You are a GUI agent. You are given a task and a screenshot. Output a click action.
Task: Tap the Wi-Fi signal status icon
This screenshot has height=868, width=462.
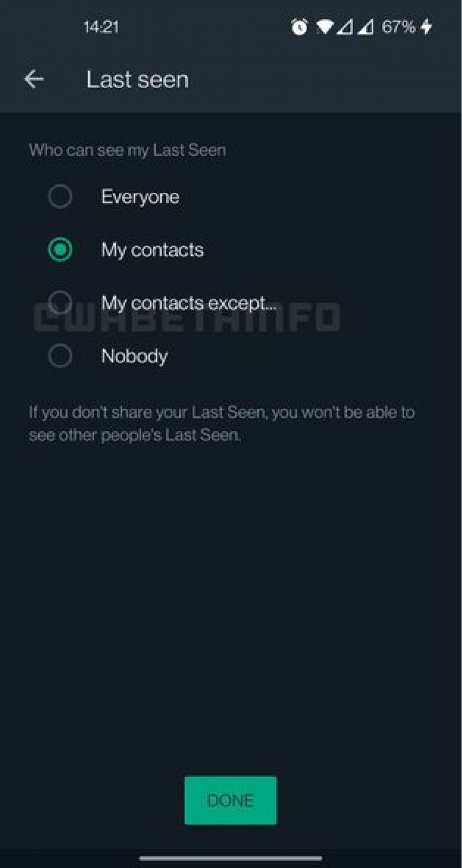(325, 27)
